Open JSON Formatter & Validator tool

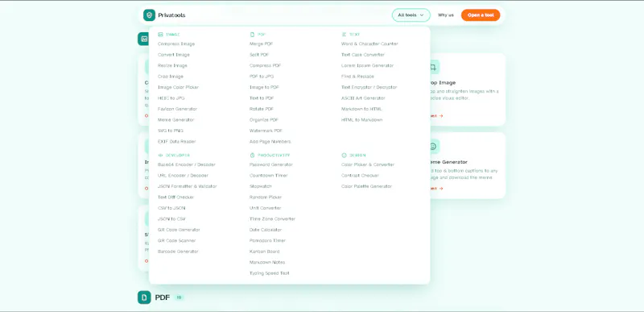click(x=188, y=186)
